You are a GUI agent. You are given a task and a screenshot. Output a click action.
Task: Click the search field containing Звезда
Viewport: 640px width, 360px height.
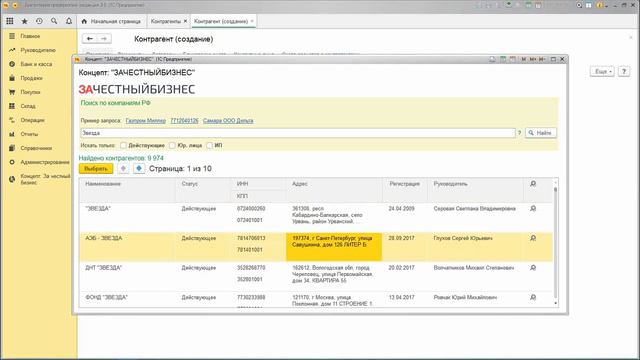[298, 133]
